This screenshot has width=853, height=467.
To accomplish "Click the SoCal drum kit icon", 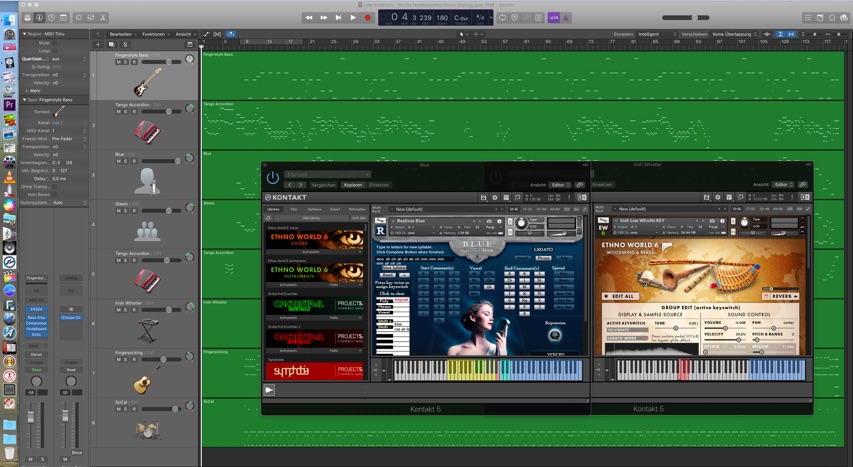I will coord(147,429).
